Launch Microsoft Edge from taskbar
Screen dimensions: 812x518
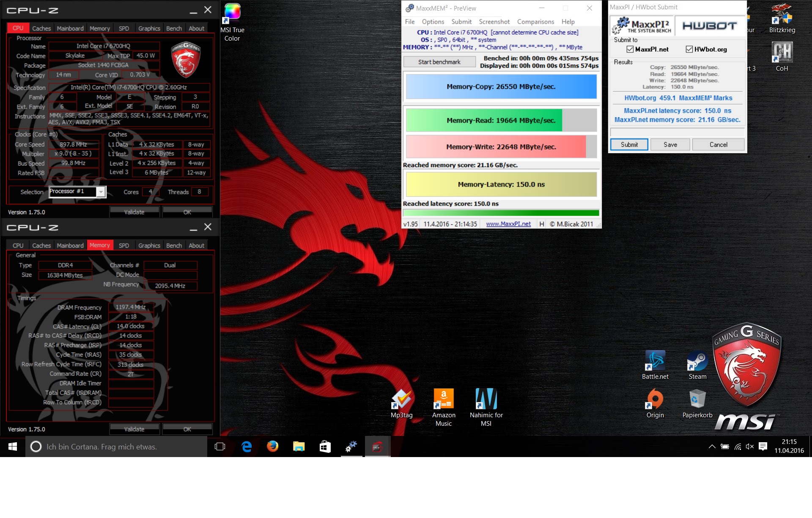(247, 446)
